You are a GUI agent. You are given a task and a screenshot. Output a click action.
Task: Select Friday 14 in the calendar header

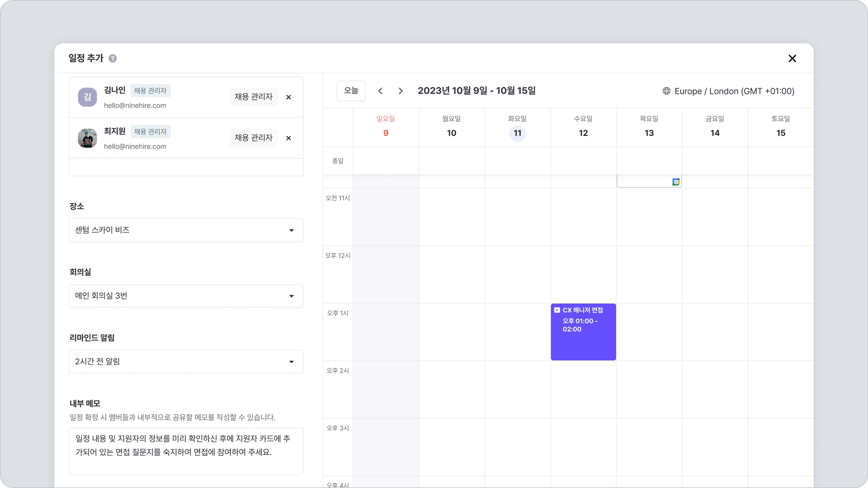tap(715, 133)
